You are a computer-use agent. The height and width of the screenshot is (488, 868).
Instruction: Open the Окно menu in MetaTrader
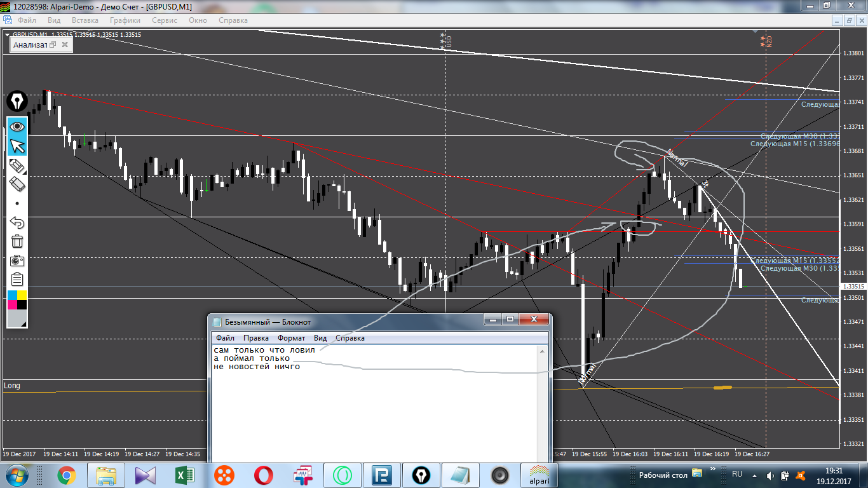pyautogui.click(x=198, y=20)
